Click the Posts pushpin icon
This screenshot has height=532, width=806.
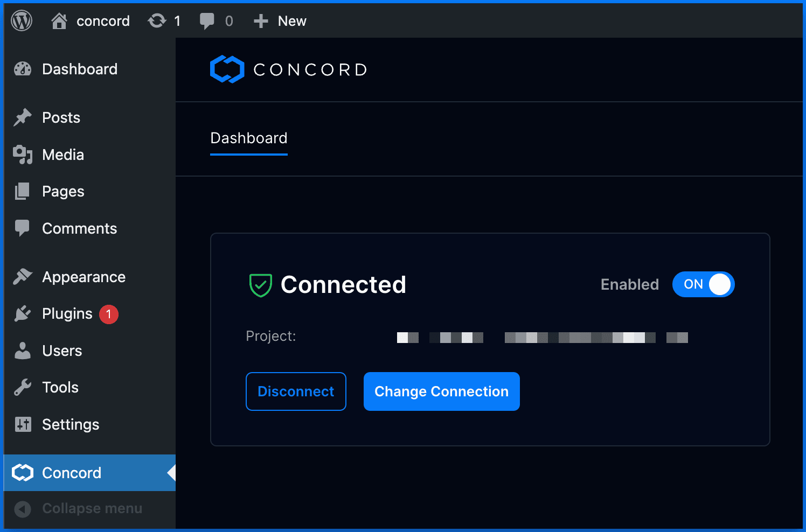[x=23, y=117]
